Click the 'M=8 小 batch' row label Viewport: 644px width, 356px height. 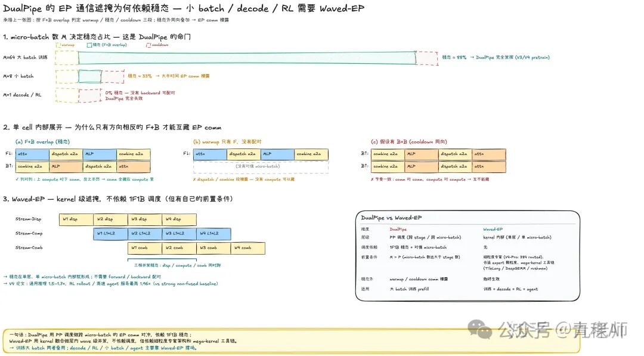click(18, 76)
